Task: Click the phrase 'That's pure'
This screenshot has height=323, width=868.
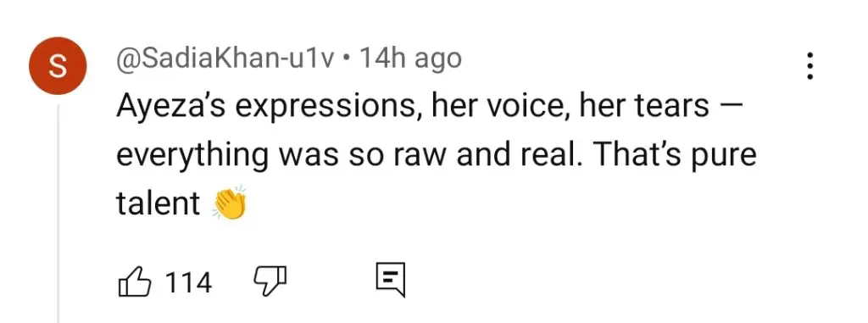Action: 675,156
